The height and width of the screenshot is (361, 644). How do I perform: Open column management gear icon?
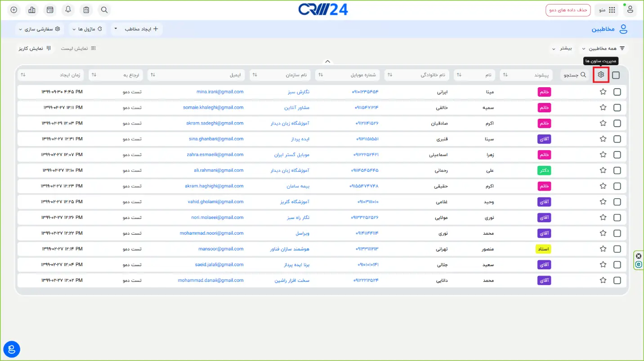(x=601, y=75)
